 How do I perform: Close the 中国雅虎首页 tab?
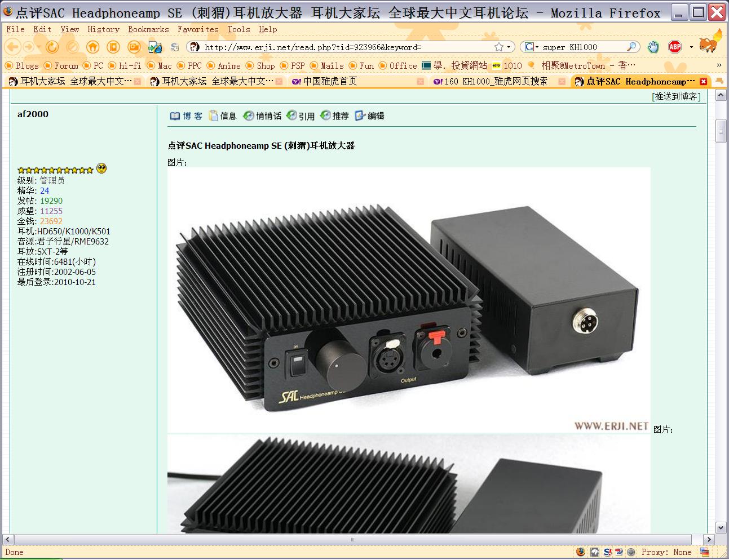(420, 82)
